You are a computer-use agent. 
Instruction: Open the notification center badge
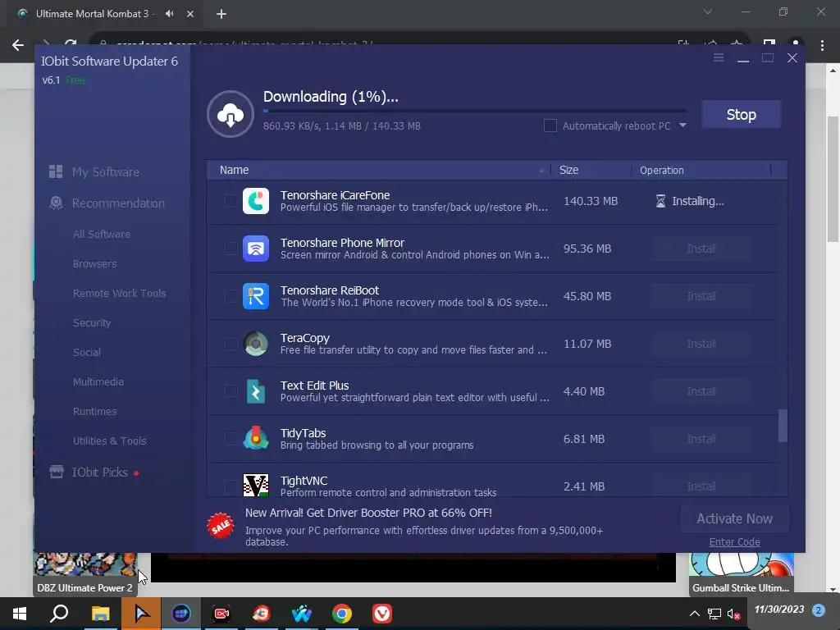pos(818,610)
